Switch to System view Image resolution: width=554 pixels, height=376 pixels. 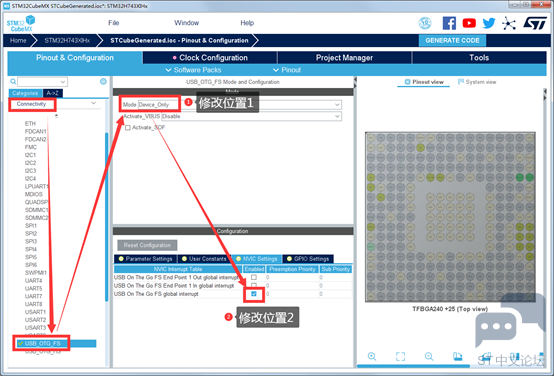(x=477, y=82)
